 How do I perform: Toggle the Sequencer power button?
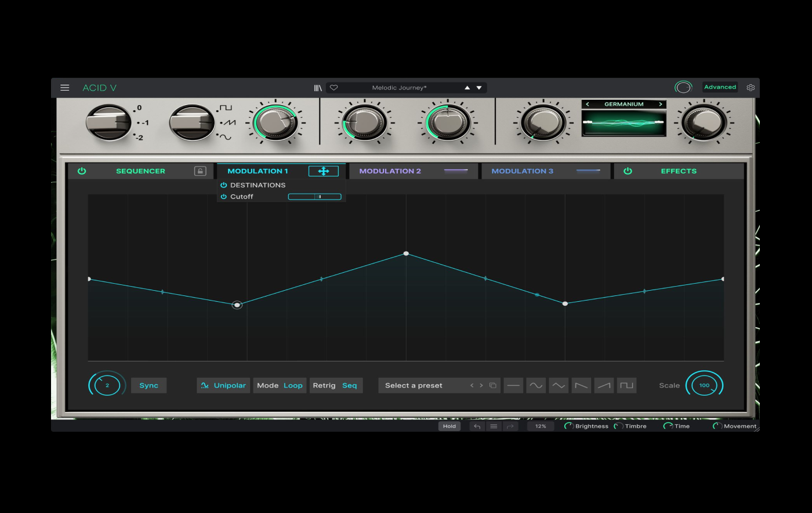point(82,171)
